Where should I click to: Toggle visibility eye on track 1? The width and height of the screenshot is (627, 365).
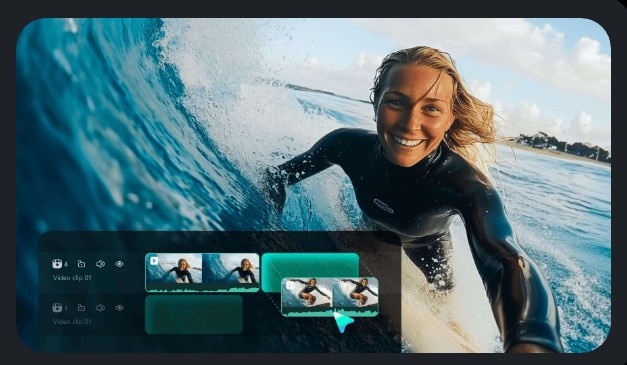pyautogui.click(x=119, y=308)
